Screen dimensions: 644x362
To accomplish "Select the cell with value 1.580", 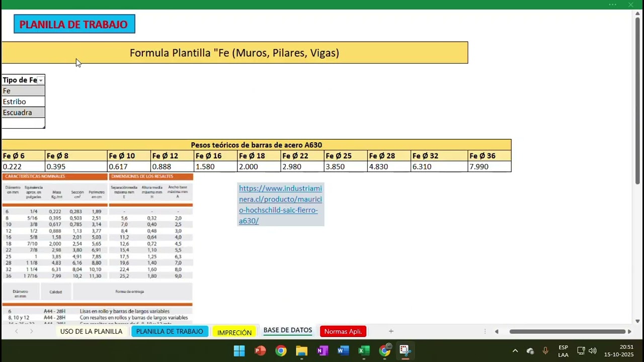I will tap(215, 166).
